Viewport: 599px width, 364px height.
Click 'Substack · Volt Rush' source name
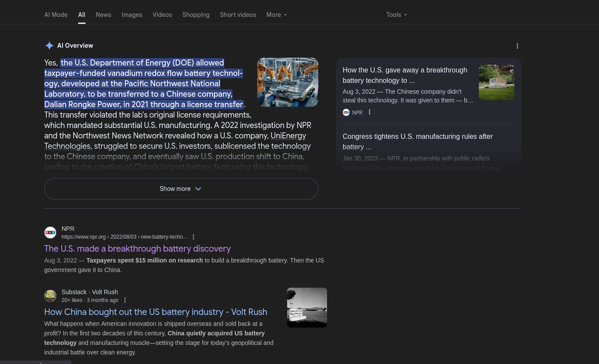point(90,292)
